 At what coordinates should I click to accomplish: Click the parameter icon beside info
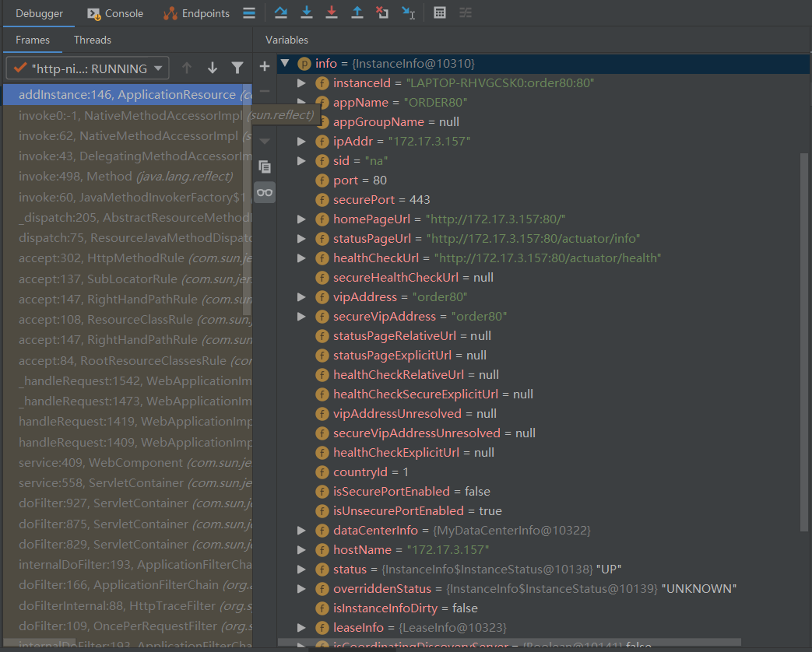tap(304, 64)
